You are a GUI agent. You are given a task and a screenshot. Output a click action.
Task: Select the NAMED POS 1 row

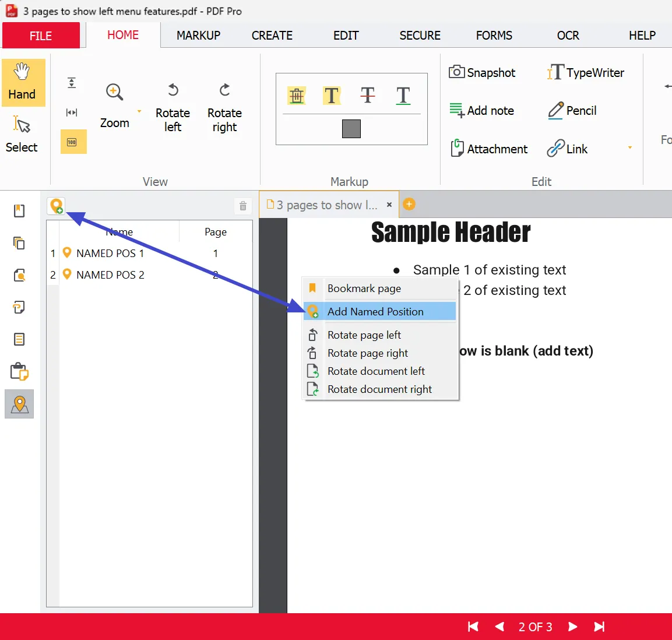point(149,254)
